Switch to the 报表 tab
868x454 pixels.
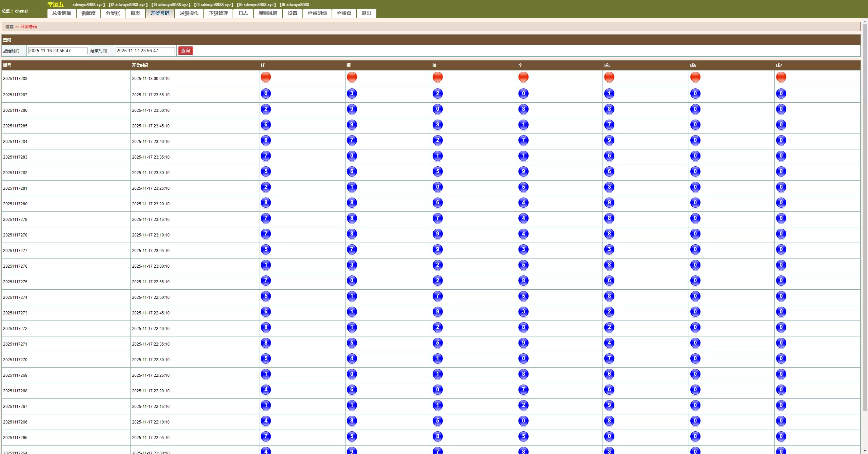click(135, 13)
